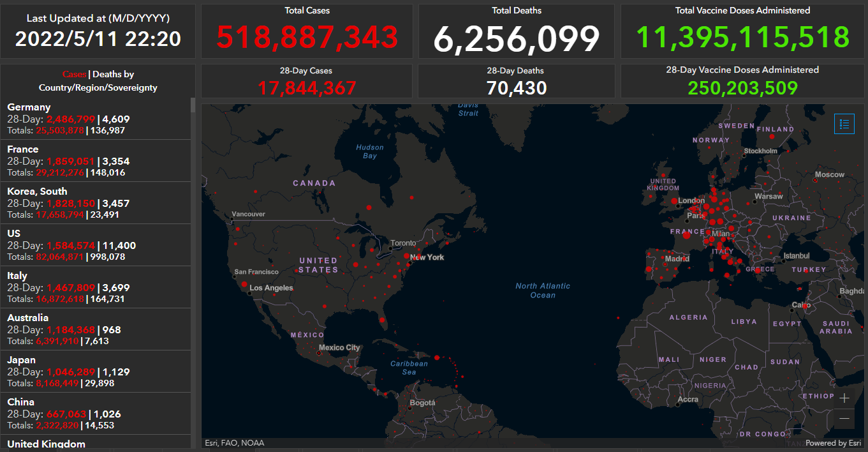Select Australia in the country list
This screenshot has width=868, height=452.
point(96,329)
